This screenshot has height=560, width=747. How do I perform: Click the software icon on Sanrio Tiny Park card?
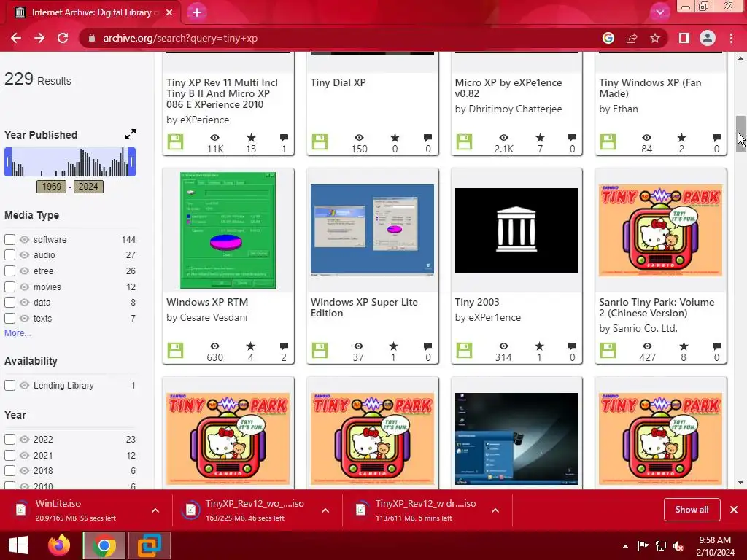coord(608,351)
